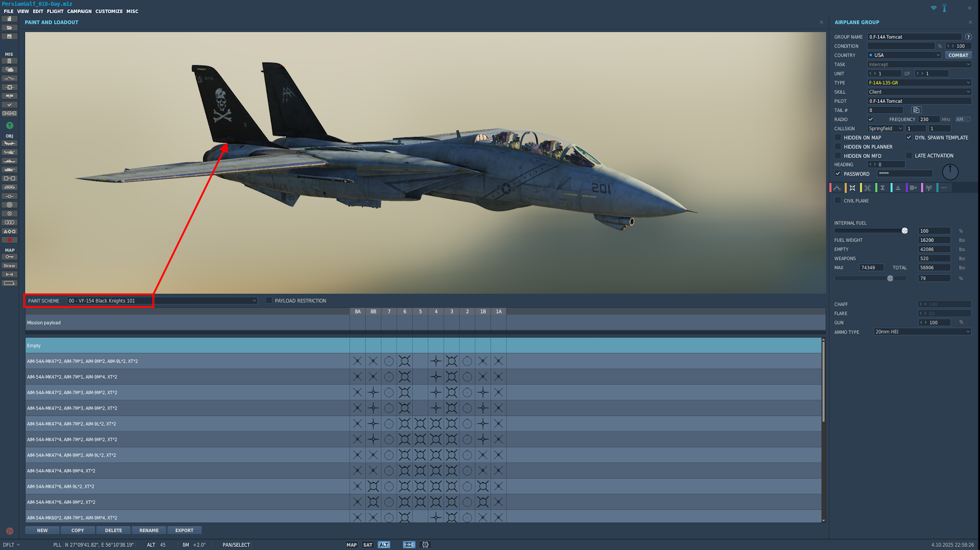Click the Internal Fuel slider handle
This screenshot has width=980, height=550.
[905, 231]
